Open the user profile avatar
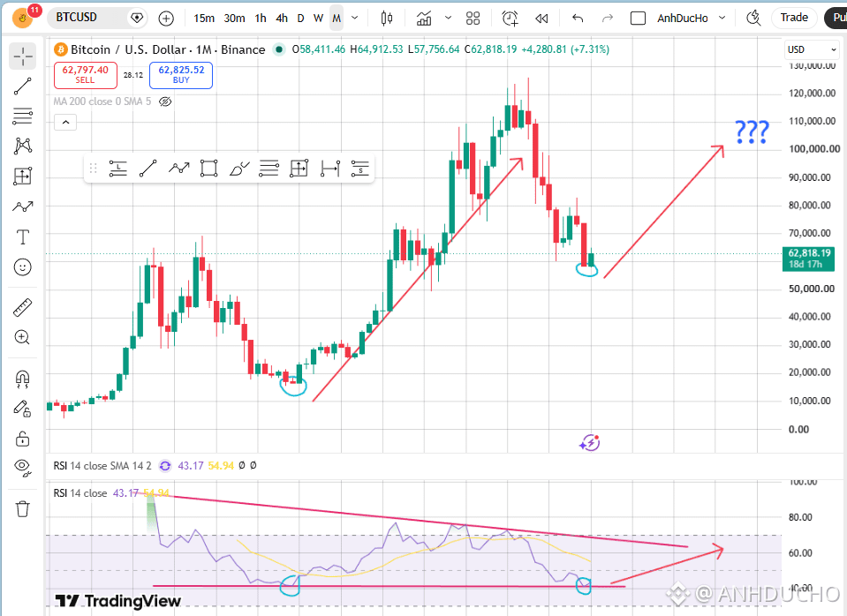 pyautogui.click(x=23, y=18)
